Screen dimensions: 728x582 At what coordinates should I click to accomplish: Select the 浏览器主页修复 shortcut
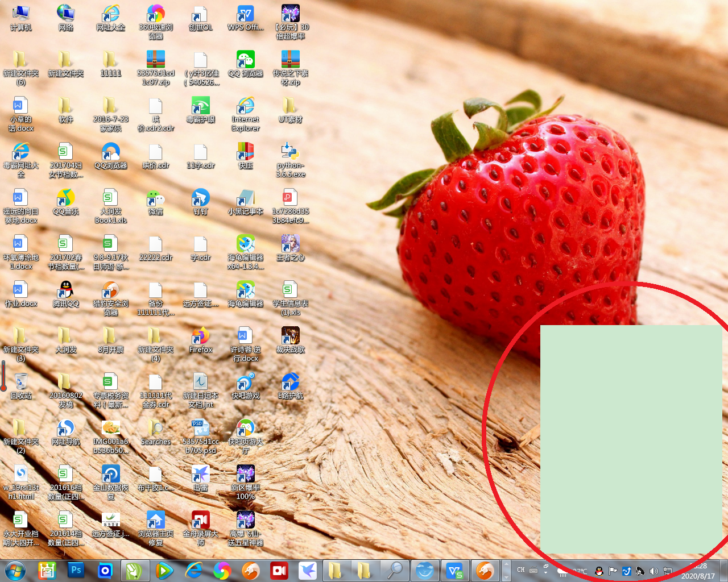coord(156,529)
